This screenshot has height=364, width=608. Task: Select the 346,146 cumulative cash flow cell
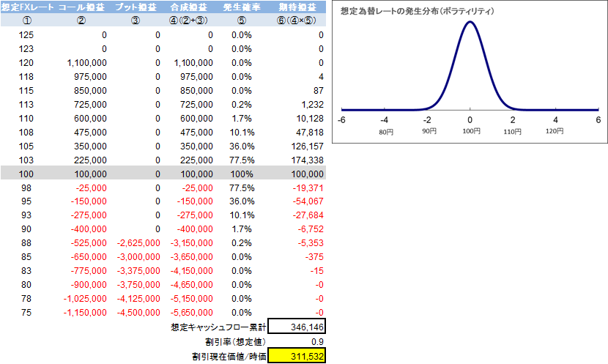[297, 327]
